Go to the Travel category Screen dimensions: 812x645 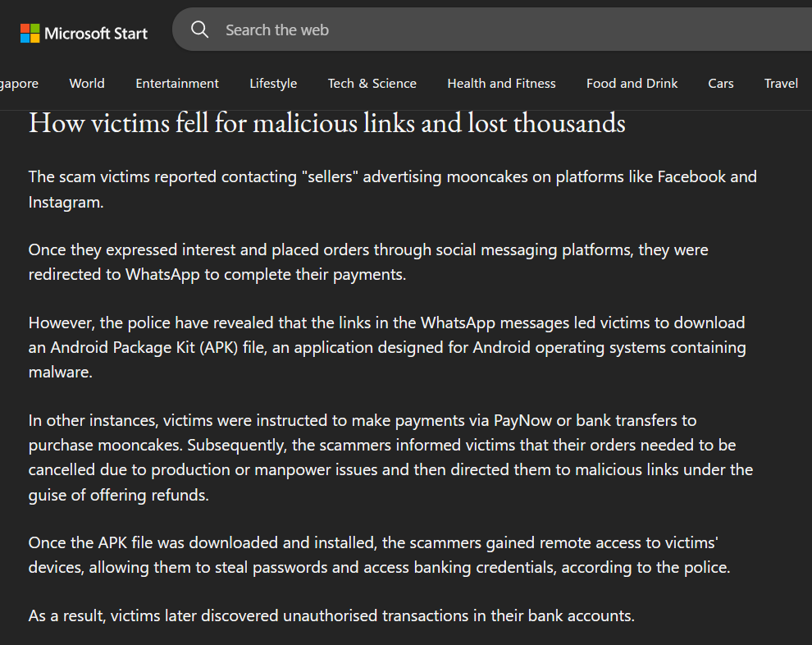click(x=781, y=83)
